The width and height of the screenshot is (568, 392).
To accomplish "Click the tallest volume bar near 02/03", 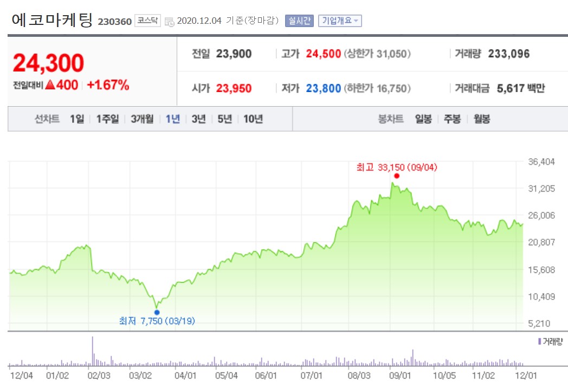I will pyautogui.click(x=92, y=351).
